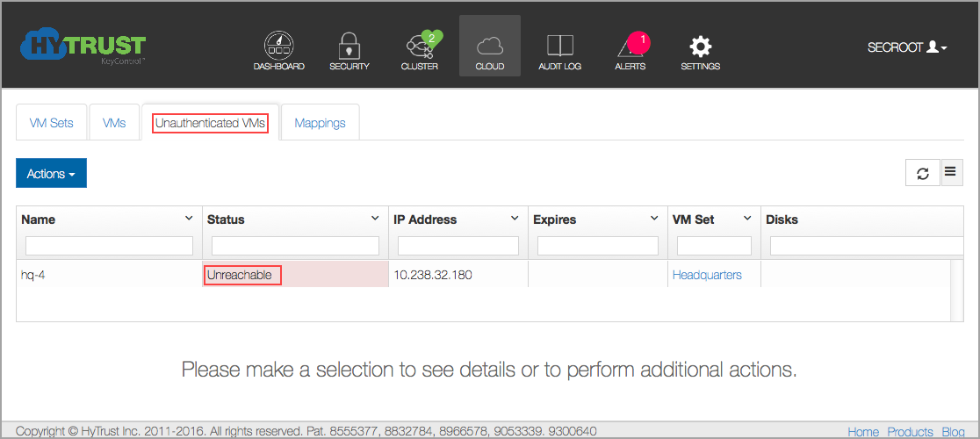Image resolution: width=980 pixels, height=439 pixels.
Task: Open the Audit Log book icon
Action: coord(560,46)
